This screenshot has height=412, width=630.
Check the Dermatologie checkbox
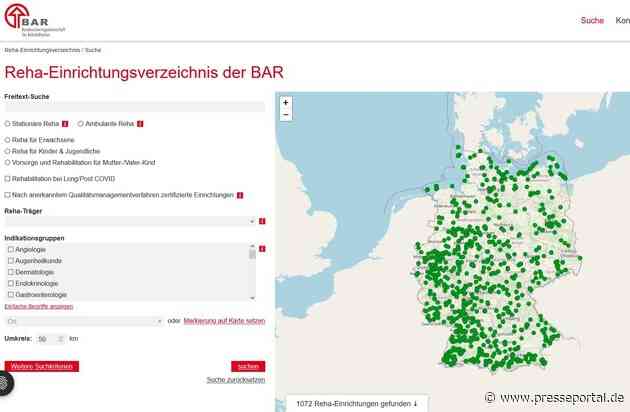pos(11,272)
